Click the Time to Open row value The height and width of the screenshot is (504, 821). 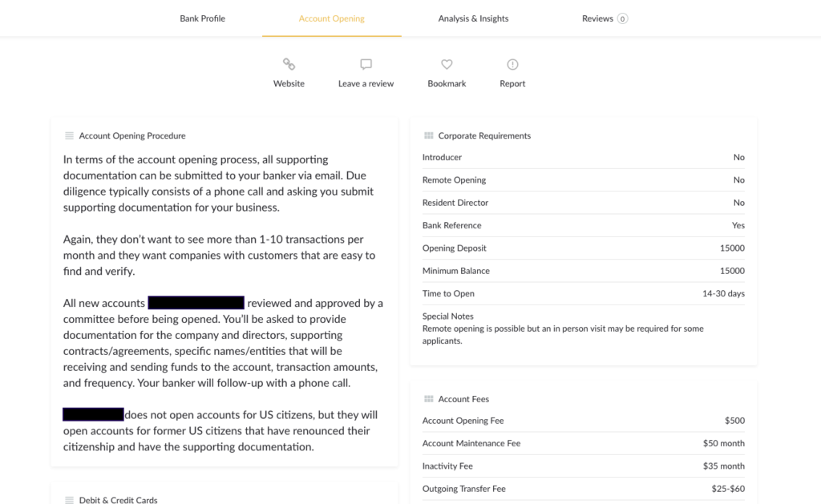tap(724, 293)
